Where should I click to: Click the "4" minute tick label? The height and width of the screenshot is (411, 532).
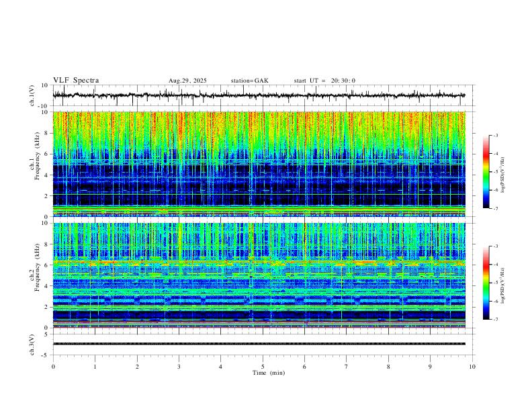coord(221,367)
